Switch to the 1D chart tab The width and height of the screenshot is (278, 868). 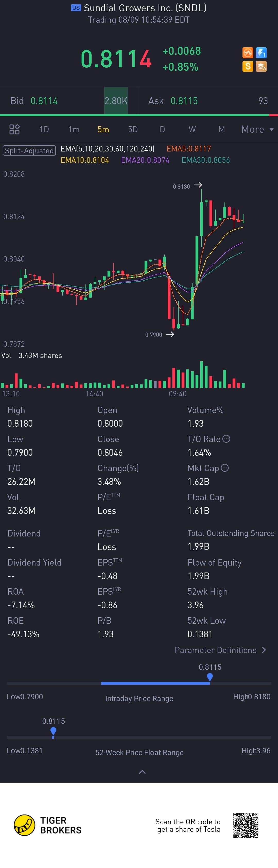(44, 129)
